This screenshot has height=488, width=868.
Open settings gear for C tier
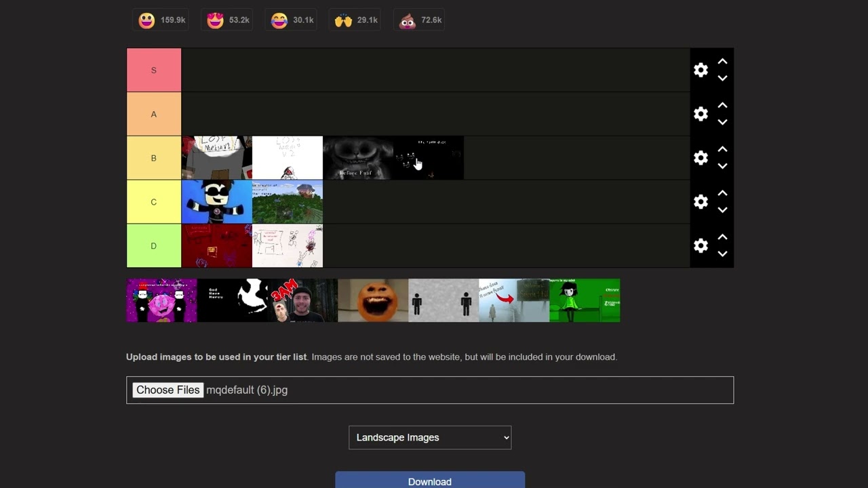click(701, 202)
